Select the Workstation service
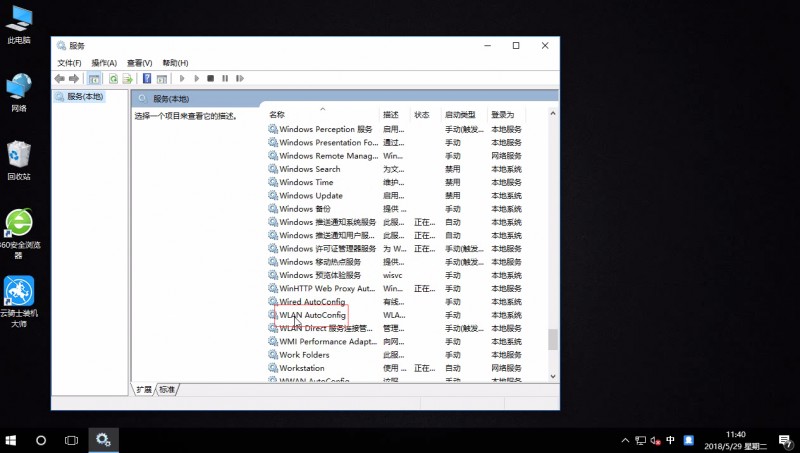 396,368
